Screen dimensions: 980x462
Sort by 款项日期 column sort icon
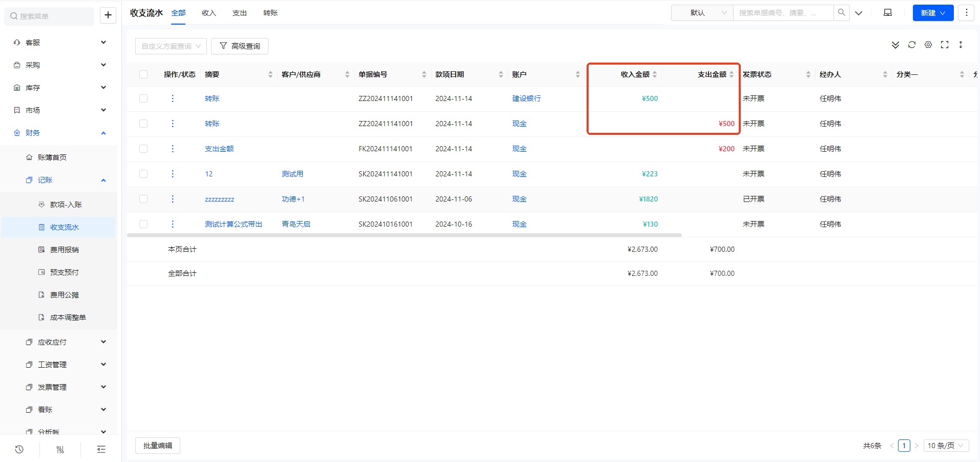tap(501, 74)
